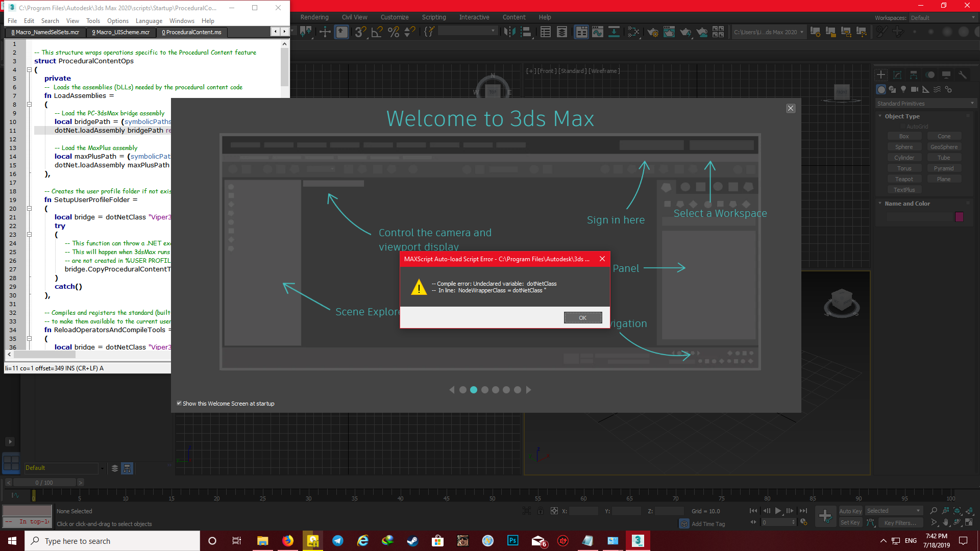Open Firefox from the taskbar
This screenshot has height=551, width=980.
[x=288, y=541]
